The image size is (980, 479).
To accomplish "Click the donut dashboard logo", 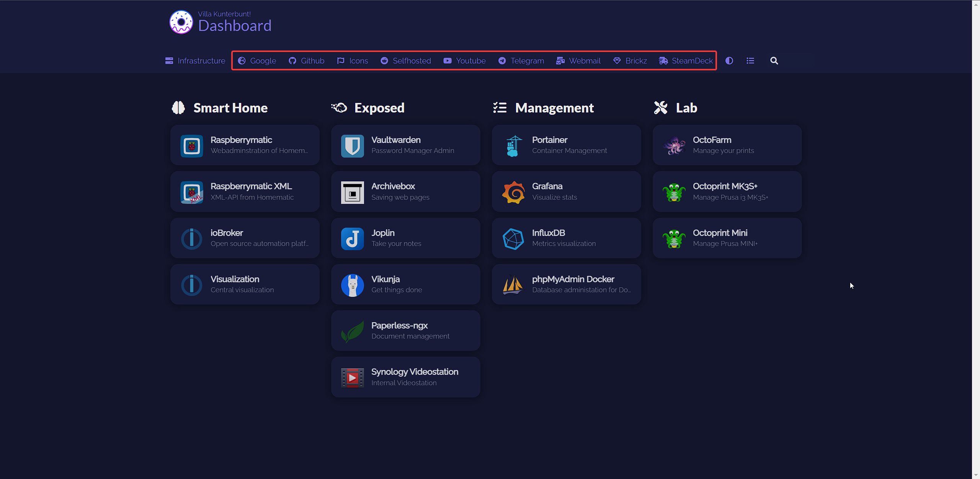I will pos(181,22).
